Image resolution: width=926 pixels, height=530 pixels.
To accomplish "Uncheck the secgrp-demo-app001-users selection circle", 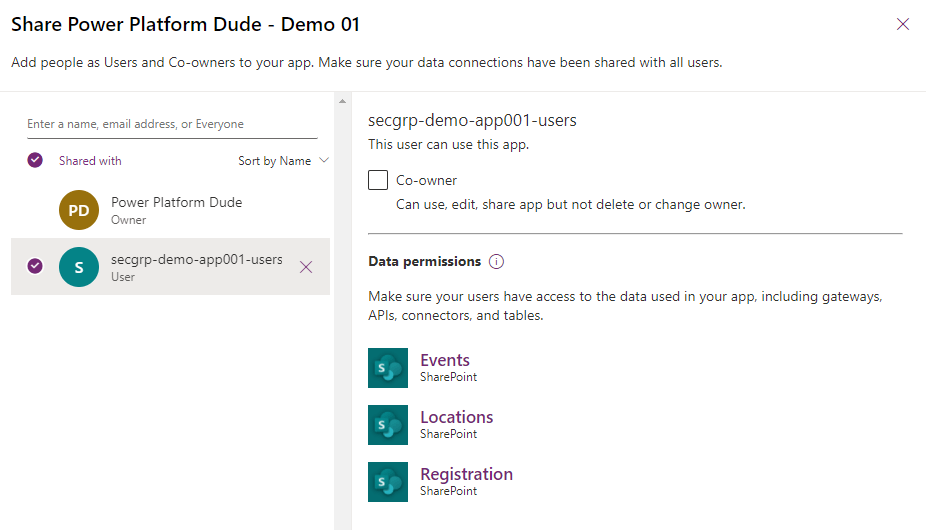I will tap(35, 266).
